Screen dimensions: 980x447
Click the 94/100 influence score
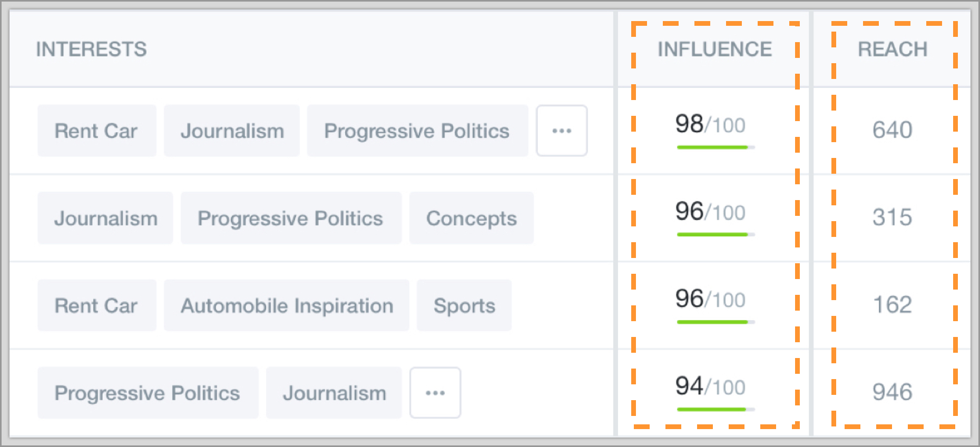(710, 386)
